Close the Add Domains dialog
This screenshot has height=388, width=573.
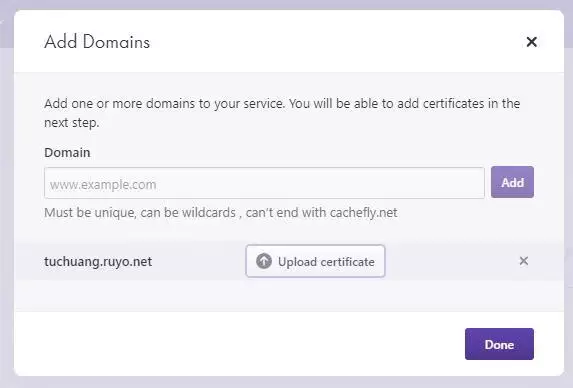[531, 42]
